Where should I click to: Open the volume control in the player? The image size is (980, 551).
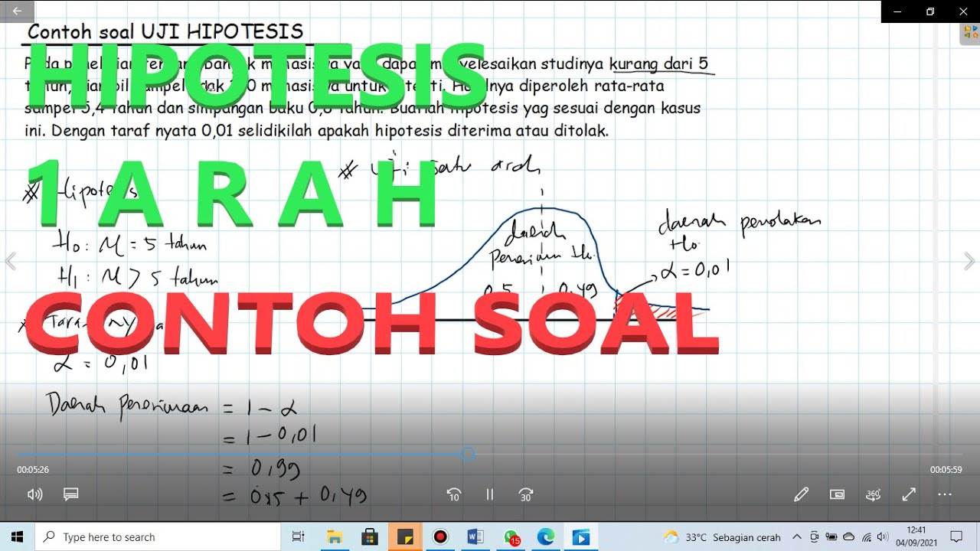tap(34, 494)
